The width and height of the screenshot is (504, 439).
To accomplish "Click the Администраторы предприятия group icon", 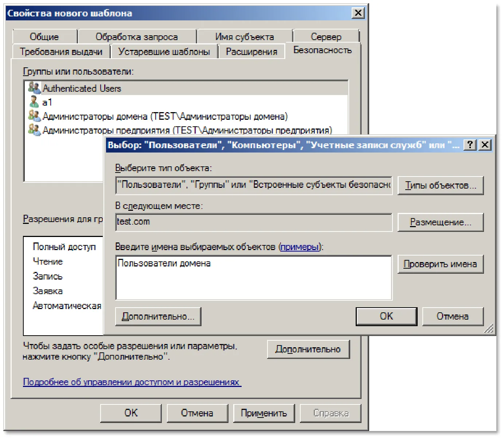I will (34, 130).
